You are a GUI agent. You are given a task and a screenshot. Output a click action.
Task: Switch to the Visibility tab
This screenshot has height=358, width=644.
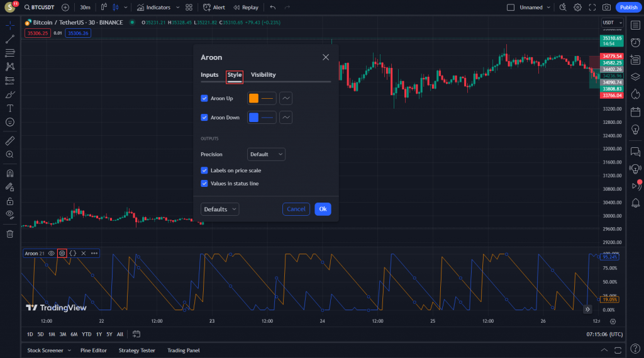[x=263, y=75]
